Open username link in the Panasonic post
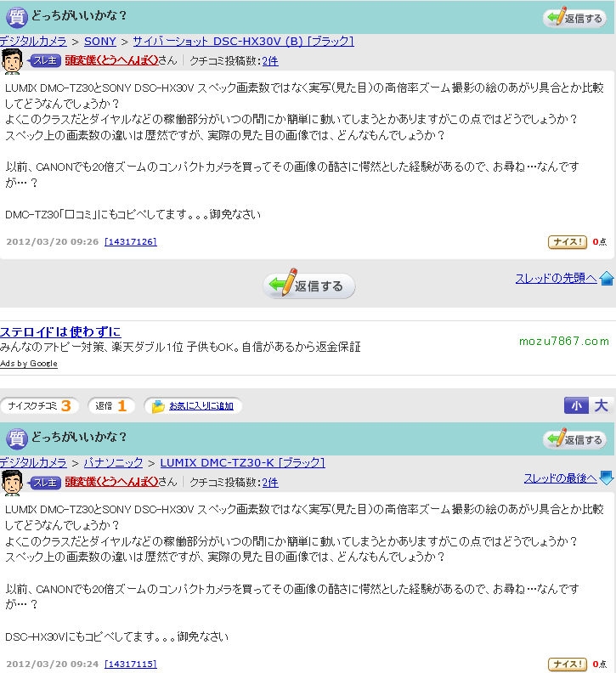616x673 pixels. click(112, 483)
